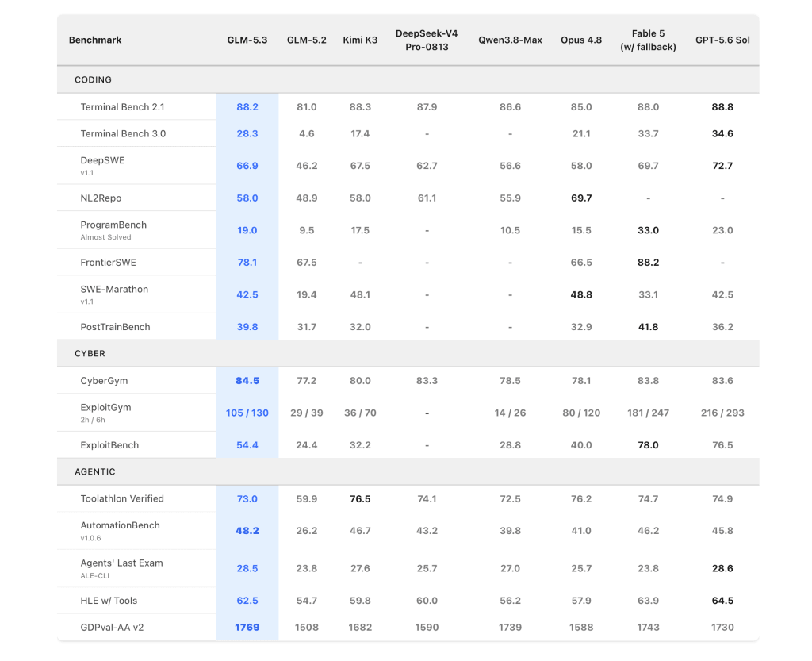
Task: Click the PostTrainBench benchmark label
Action: pos(116,327)
